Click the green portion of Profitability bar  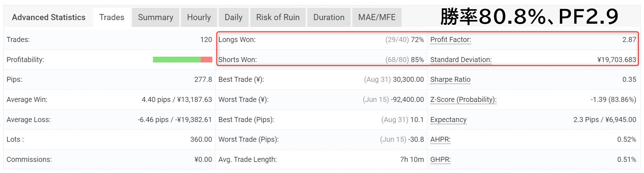[177, 60]
